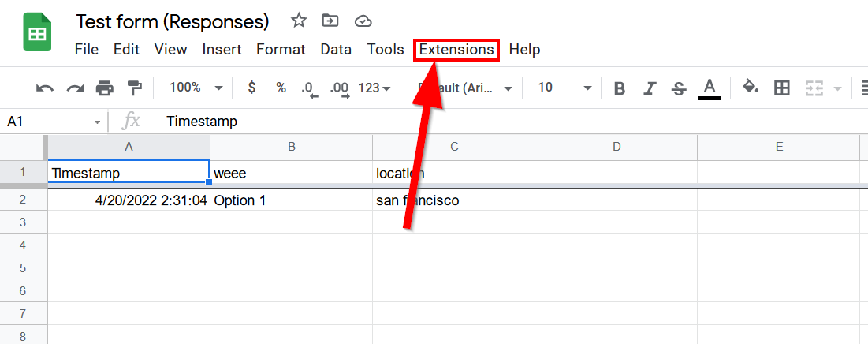Select cell containing san francisco
Viewport: 868px width, 344px height.
[453, 200]
